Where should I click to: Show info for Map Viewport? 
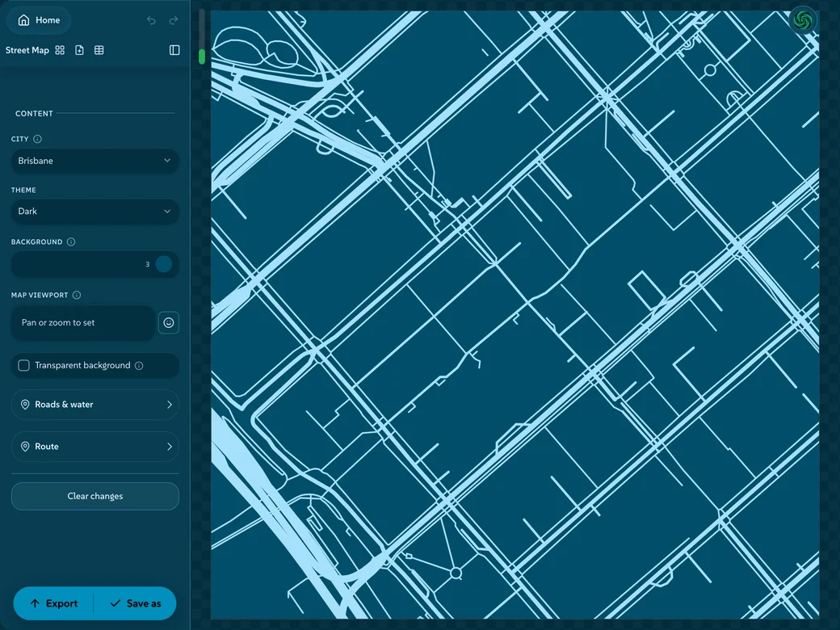[77, 295]
